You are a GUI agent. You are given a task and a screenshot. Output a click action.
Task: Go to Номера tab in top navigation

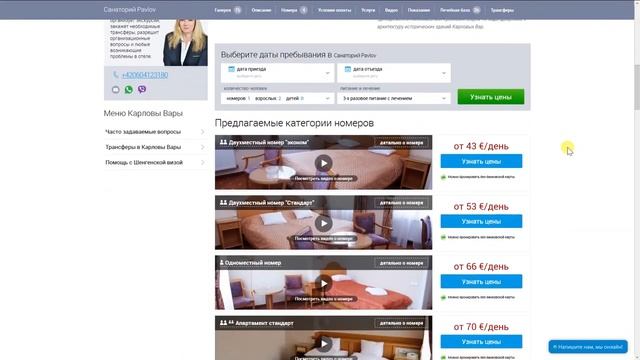[x=289, y=10]
